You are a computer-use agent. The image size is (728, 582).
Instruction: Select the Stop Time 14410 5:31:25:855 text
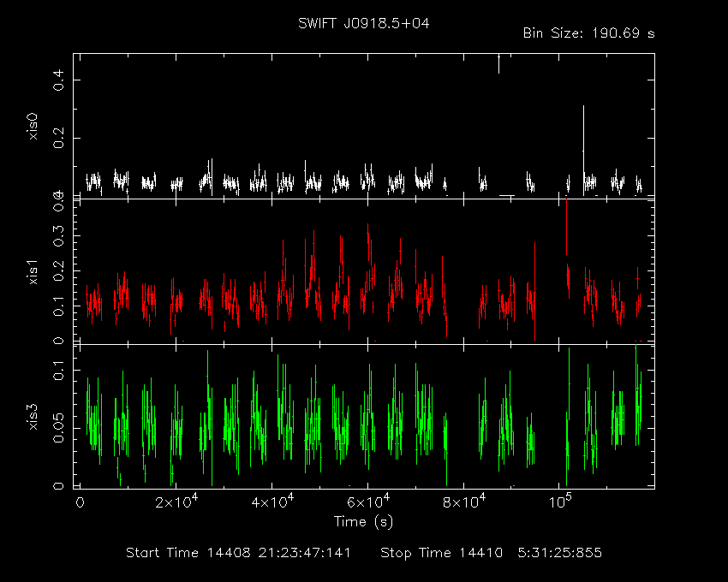[x=491, y=553]
